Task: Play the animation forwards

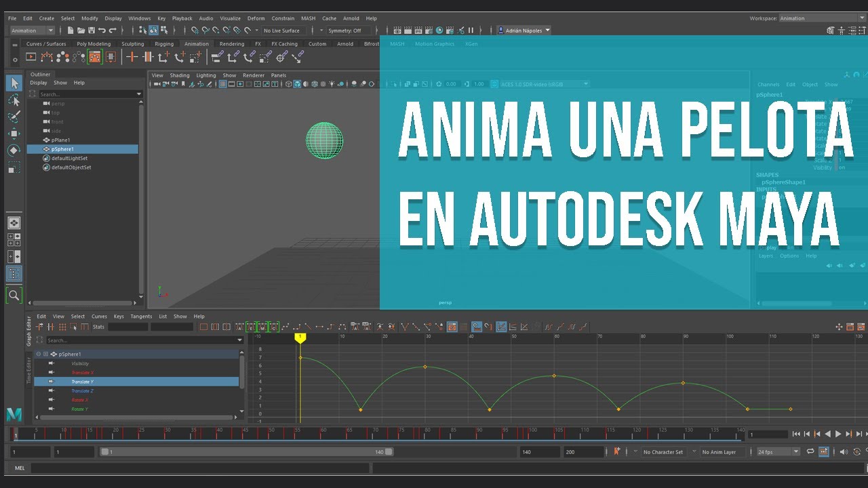Action: tap(838, 434)
